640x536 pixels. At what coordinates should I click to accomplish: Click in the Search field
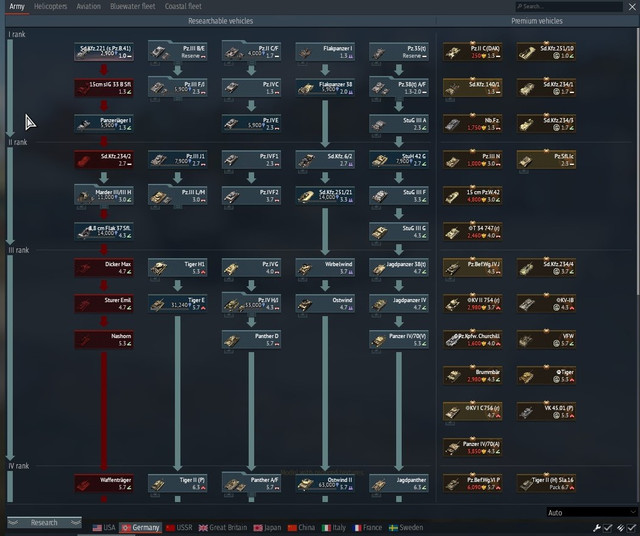click(569, 6)
